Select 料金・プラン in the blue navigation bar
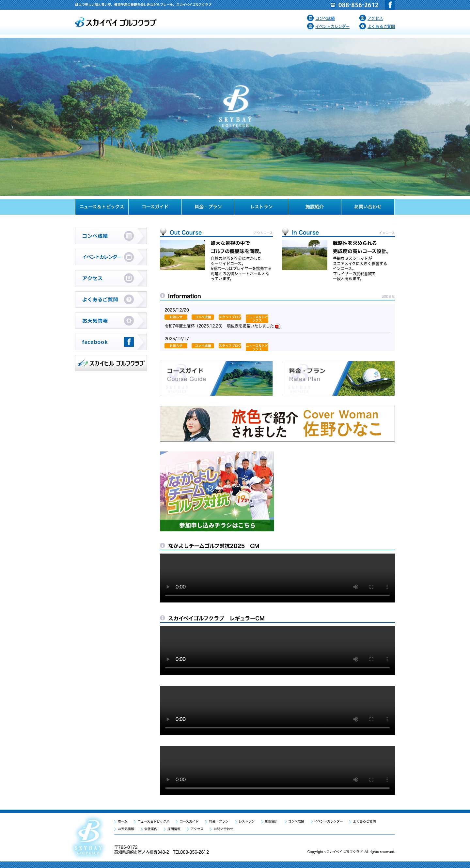Screen dimensions: 470x868 click(x=208, y=206)
